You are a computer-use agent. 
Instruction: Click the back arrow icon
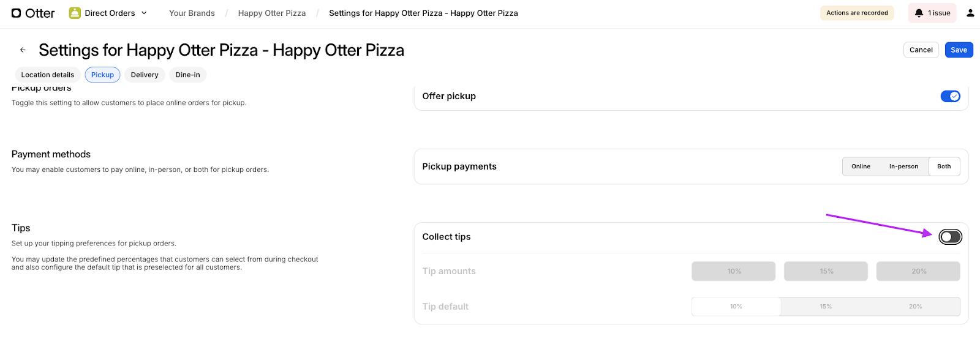pos(23,50)
